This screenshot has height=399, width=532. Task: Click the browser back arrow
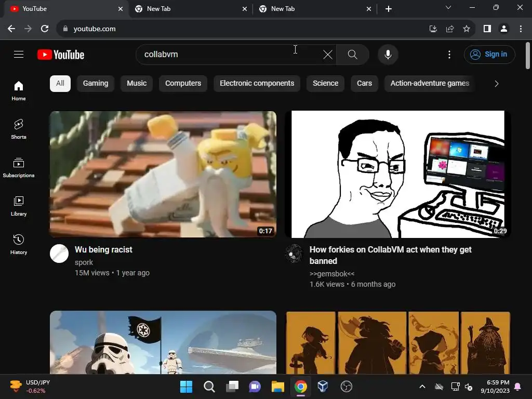coord(11,29)
